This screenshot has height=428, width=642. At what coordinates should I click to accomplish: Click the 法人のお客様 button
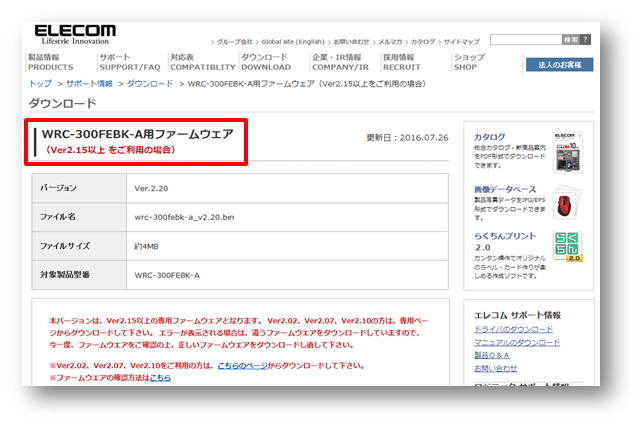559,65
